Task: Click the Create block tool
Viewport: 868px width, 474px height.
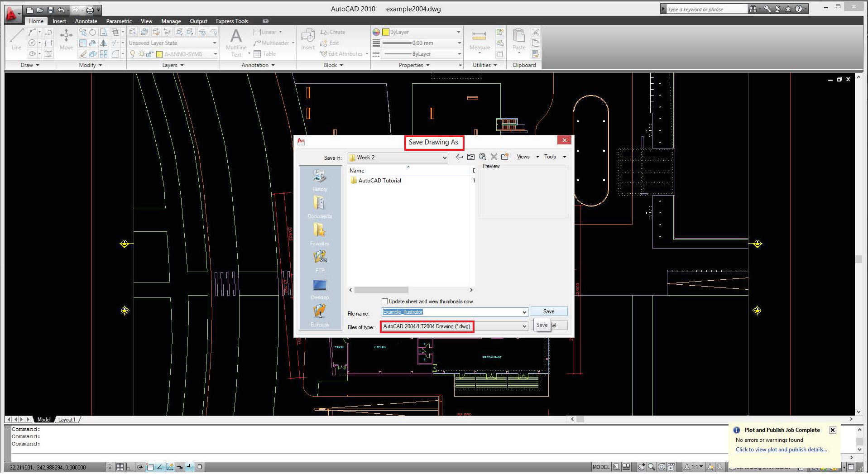Action: 333,32
